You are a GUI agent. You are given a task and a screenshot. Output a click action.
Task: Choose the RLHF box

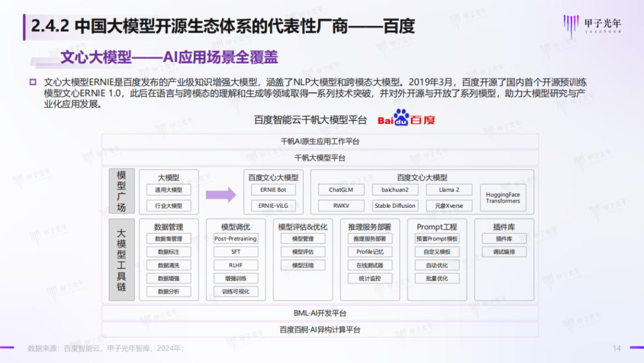point(236,265)
